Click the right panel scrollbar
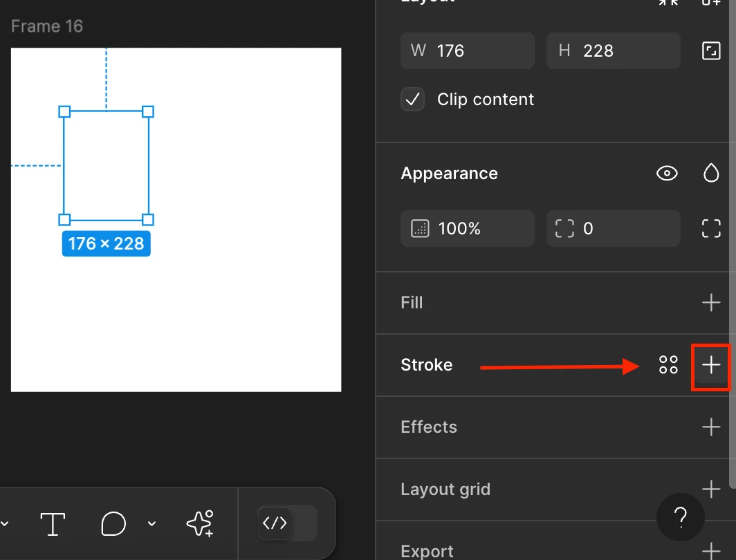The height and width of the screenshot is (560, 736). tap(733, 244)
